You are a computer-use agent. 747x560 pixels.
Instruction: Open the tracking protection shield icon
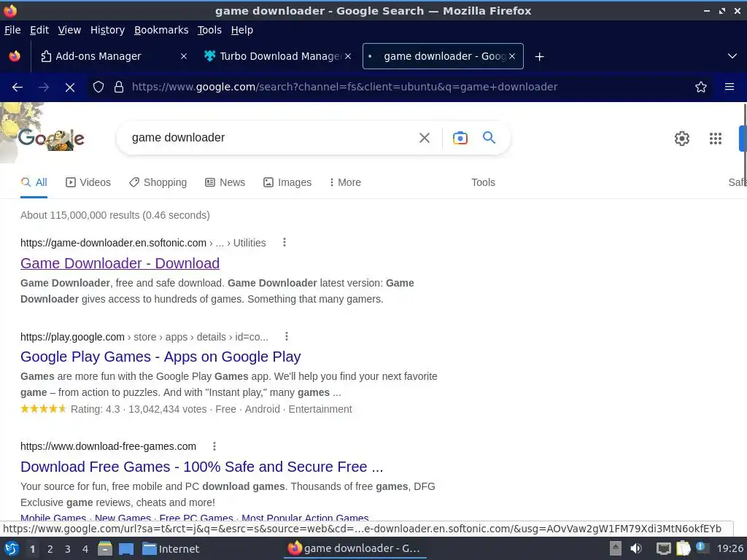point(98,87)
